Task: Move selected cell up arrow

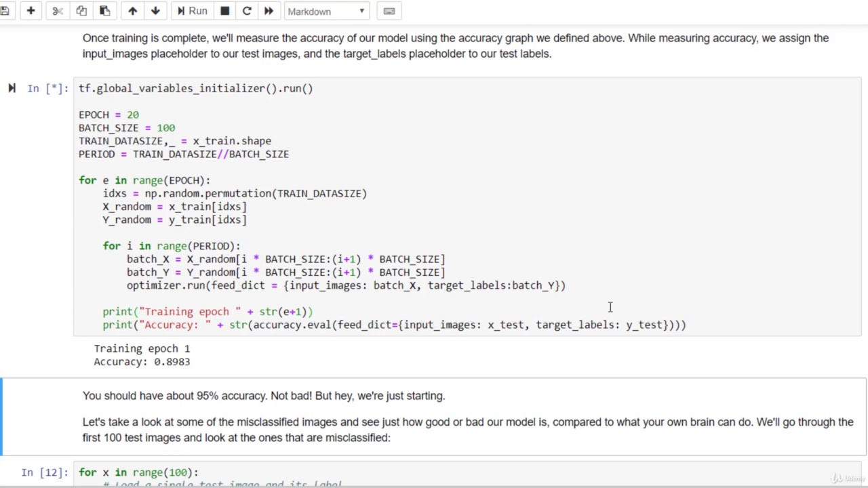Action: tap(132, 11)
